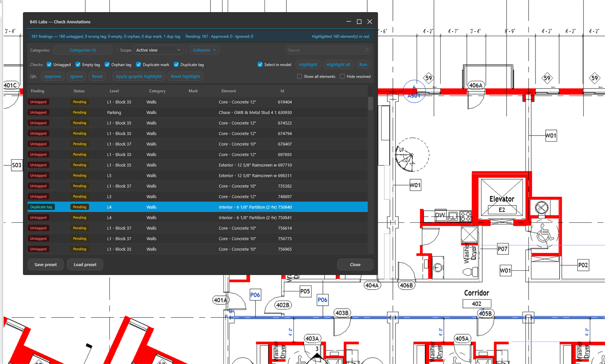Open the Categories (1) selector
Image resolution: width=605 pixels, height=364 pixels.
[83, 50]
